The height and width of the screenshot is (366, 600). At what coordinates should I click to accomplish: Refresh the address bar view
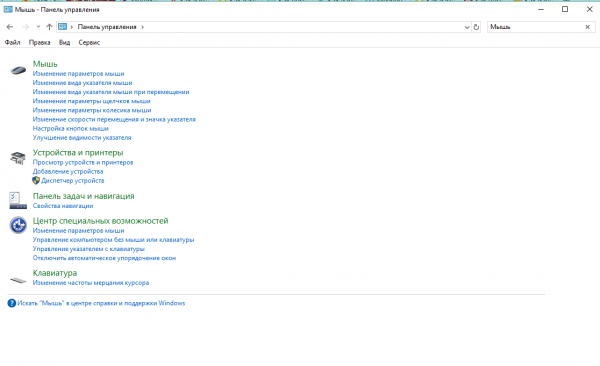(x=476, y=27)
